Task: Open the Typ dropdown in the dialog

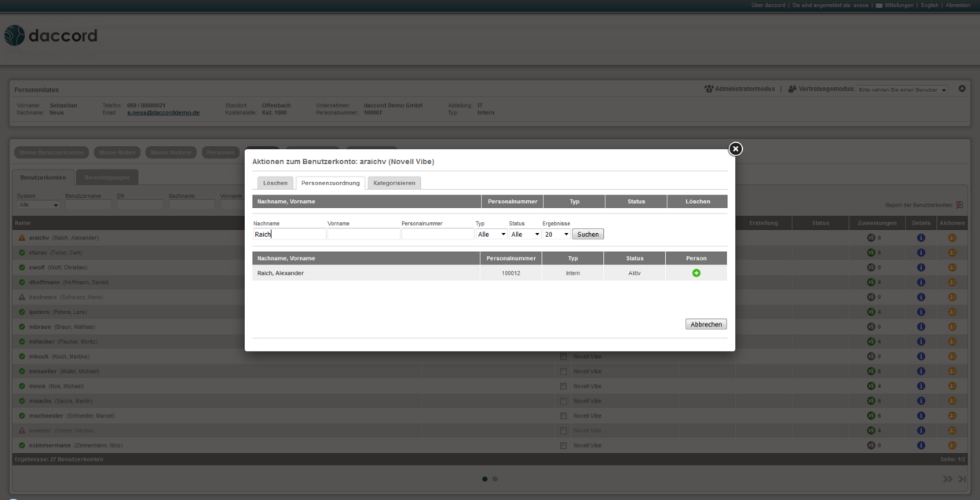Action: (491, 234)
